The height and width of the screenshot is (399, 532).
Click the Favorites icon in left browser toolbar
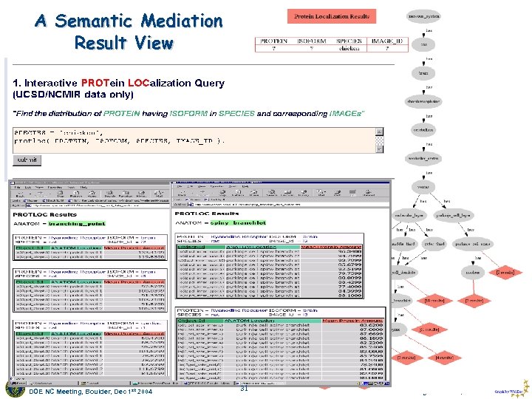pyautogui.click(x=126, y=194)
